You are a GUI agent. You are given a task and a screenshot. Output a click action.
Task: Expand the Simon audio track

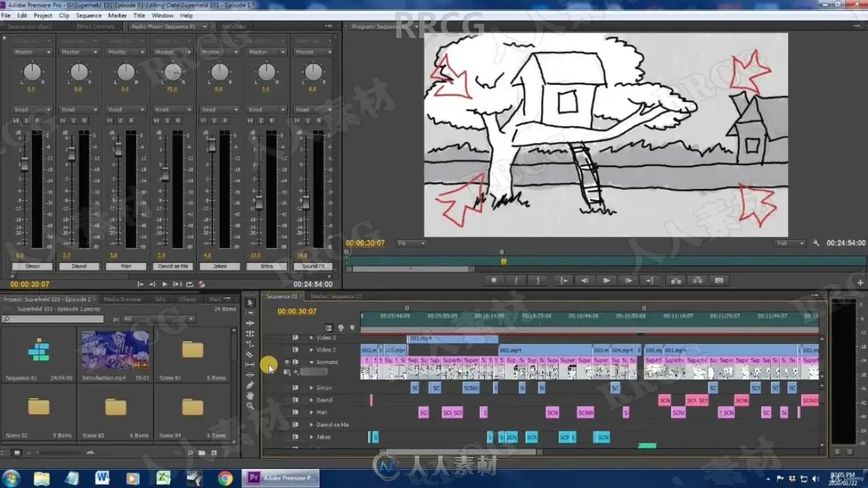coord(311,388)
